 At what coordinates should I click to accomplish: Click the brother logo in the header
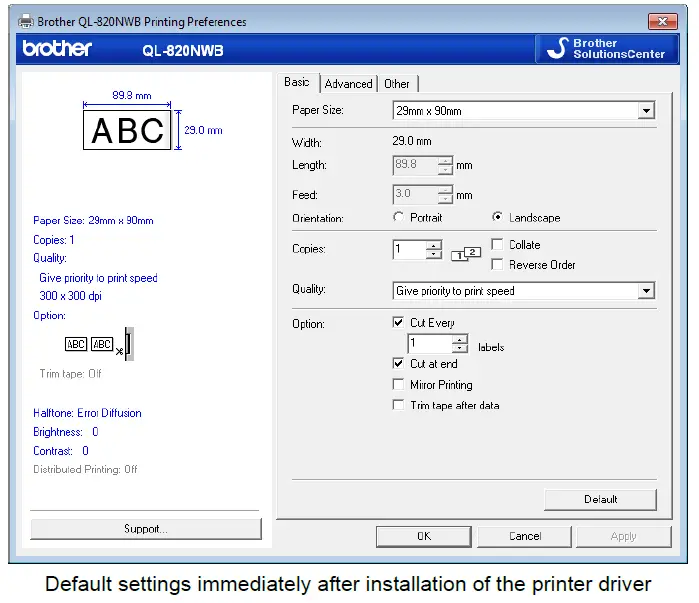(x=57, y=49)
